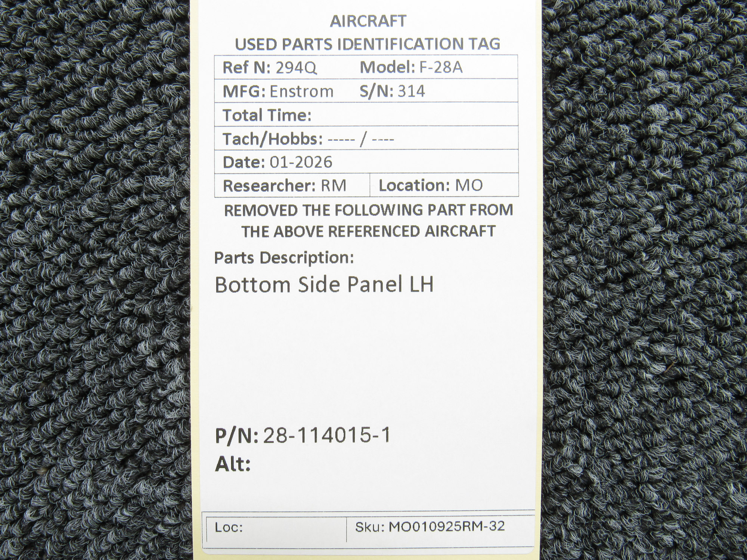Viewport: 747px width, 560px height.
Task: Click the Ref N value 294Q
Action: pyautogui.click(x=296, y=68)
